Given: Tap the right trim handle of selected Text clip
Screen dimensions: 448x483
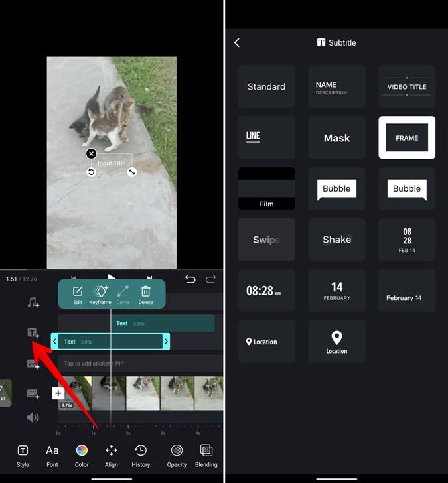Looking at the screenshot, I should 166,341.
